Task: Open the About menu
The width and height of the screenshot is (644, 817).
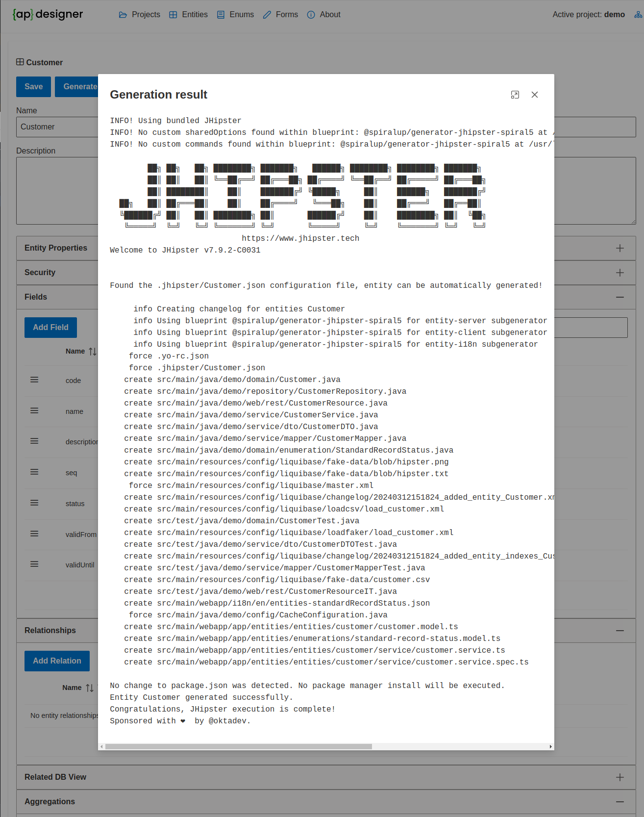Action: click(324, 15)
